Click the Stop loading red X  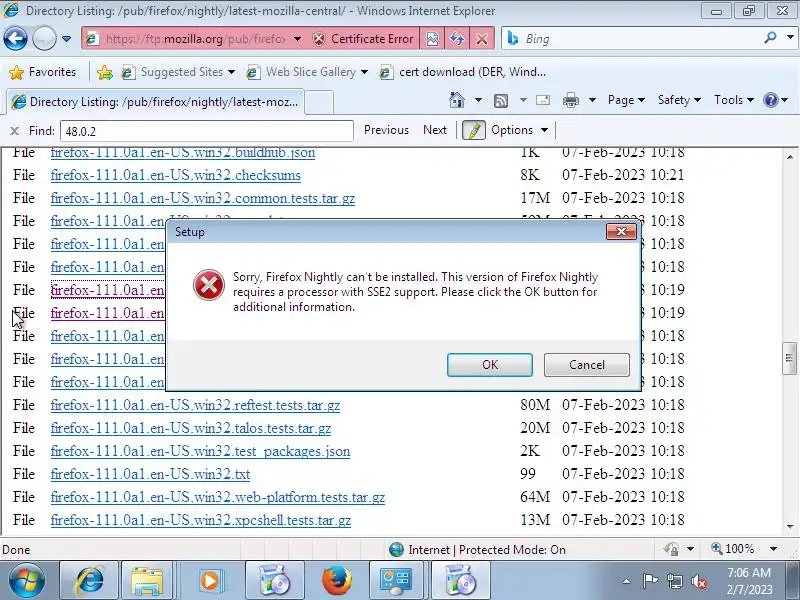(x=482, y=39)
